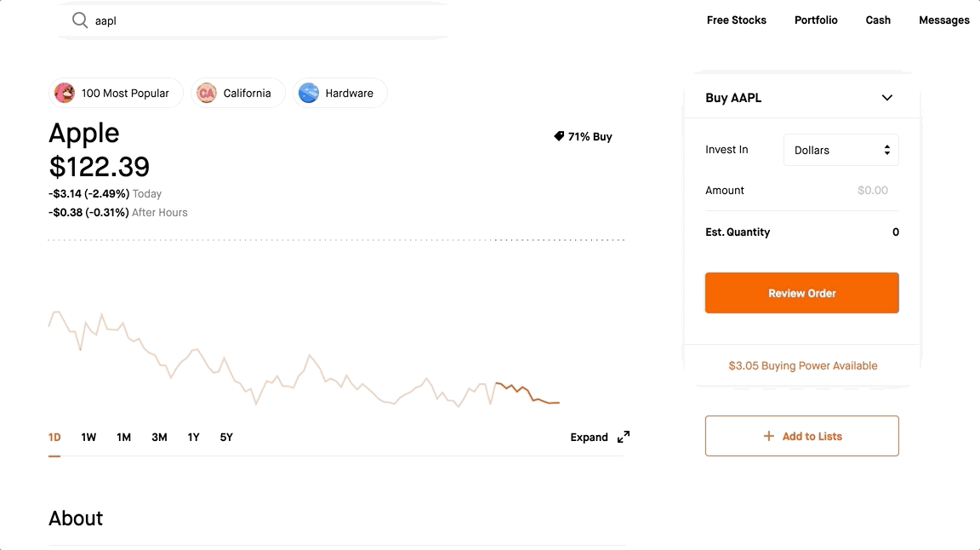The width and height of the screenshot is (980, 550).
Task: Expand the Buy AAPL order type chevron
Action: [x=886, y=98]
